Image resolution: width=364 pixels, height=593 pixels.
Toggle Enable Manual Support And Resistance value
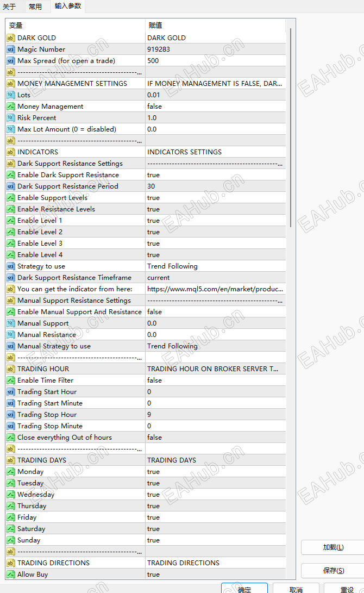tap(216, 311)
